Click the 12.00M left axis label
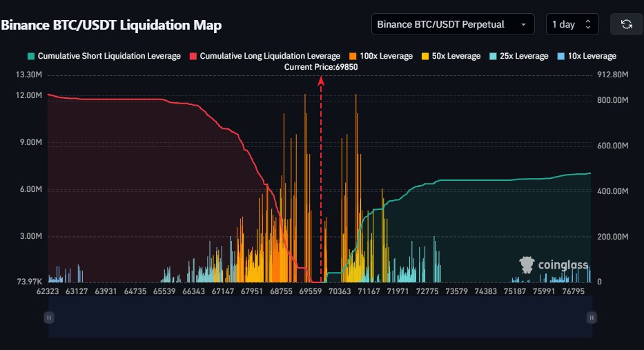644x350 pixels. point(29,95)
